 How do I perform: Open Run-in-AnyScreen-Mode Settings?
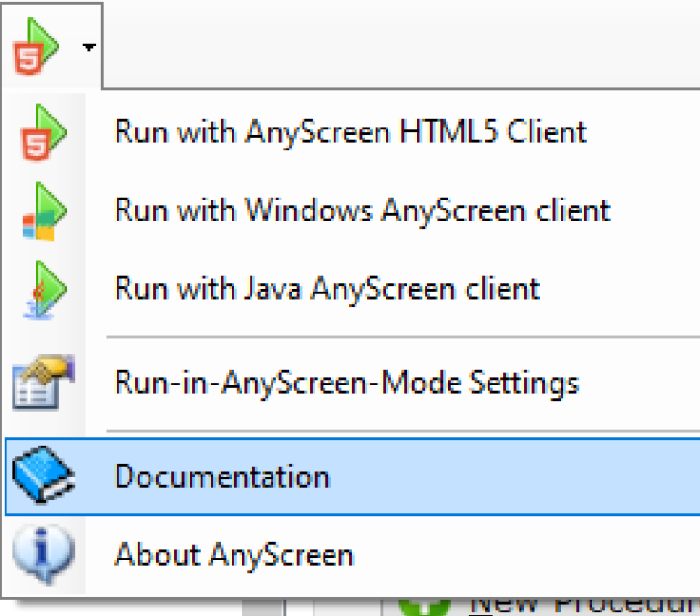[346, 382]
